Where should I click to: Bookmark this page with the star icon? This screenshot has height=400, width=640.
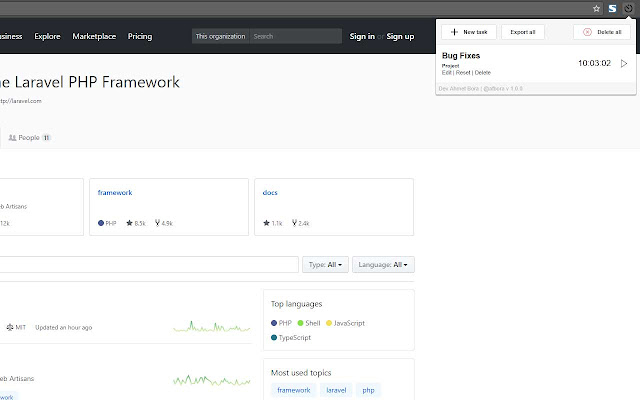(596, 9)
